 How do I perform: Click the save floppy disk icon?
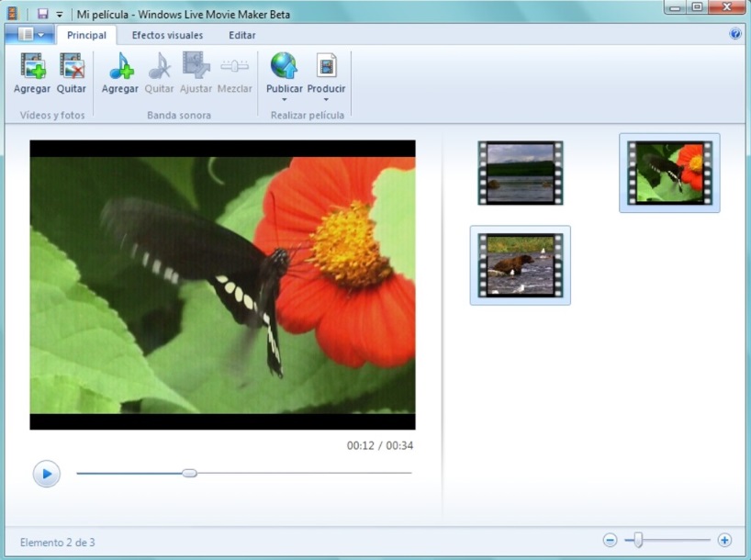42,14
